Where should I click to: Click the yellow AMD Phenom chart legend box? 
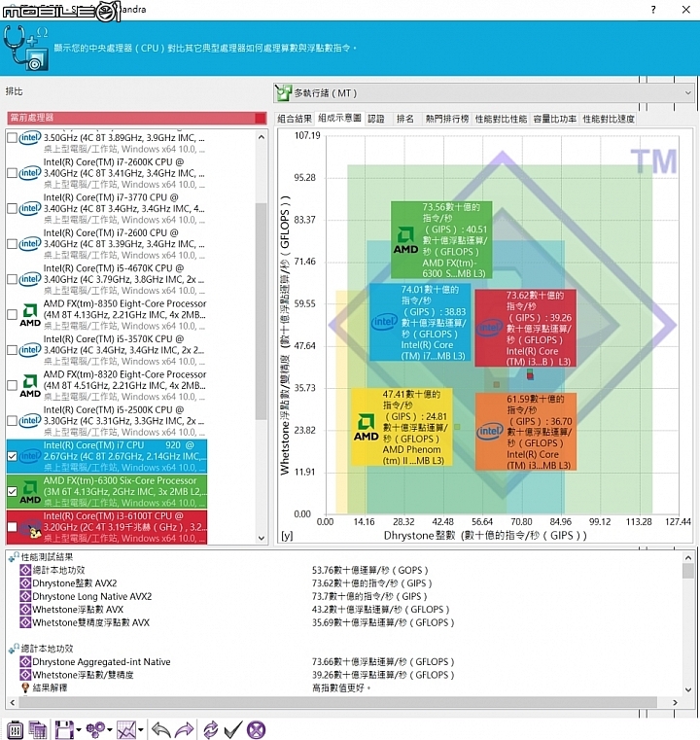click(x=402, y=427)
